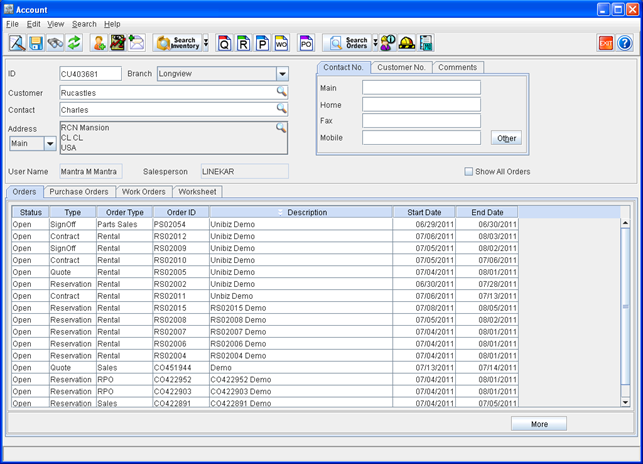Click the Other button
This screenshot has width=643, height=464.
click(x=506, y=138)
